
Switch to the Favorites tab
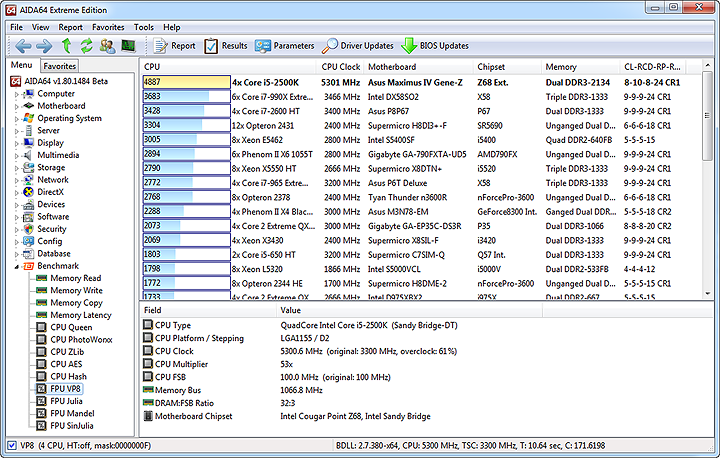tap(60, 66)
